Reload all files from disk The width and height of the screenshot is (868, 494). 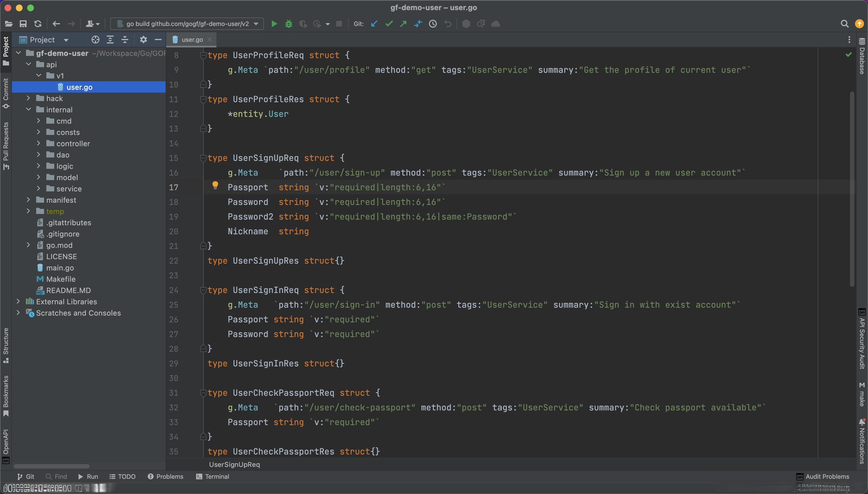[38, 24]
